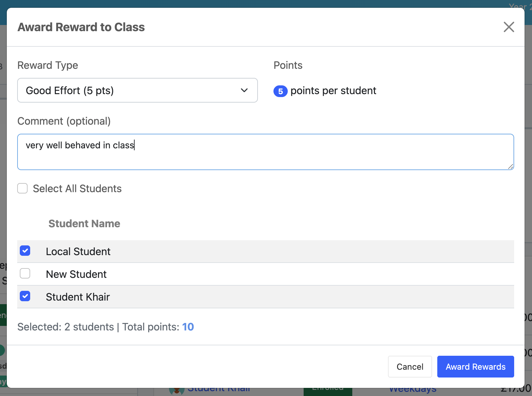
Task: Click the chevron arrow in Reward Type field
Action: (244, 90)
